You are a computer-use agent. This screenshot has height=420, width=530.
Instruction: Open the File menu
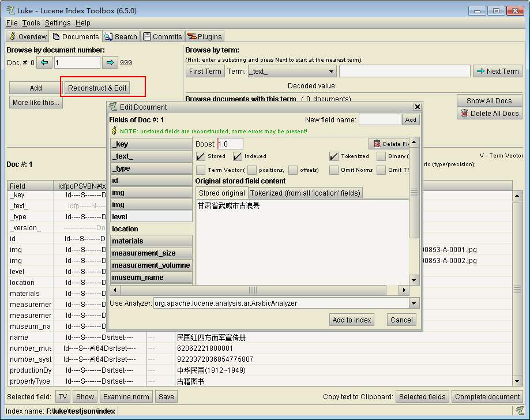[12, 23]
